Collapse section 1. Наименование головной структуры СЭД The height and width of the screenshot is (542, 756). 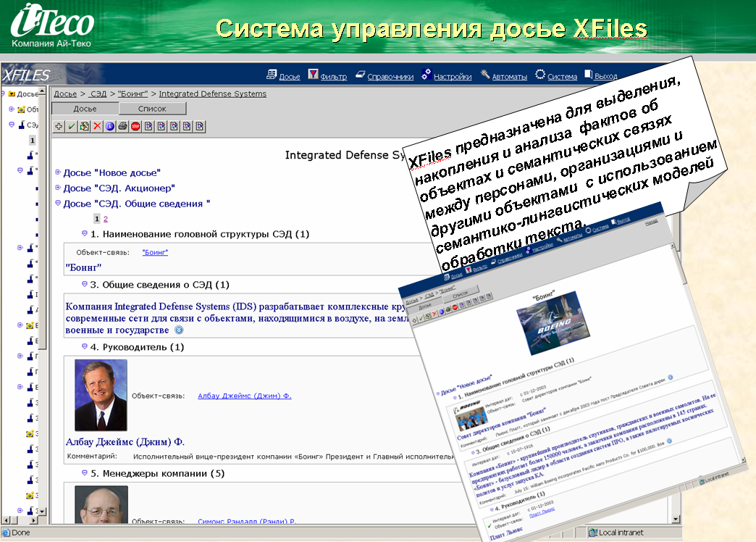(85, 233)
